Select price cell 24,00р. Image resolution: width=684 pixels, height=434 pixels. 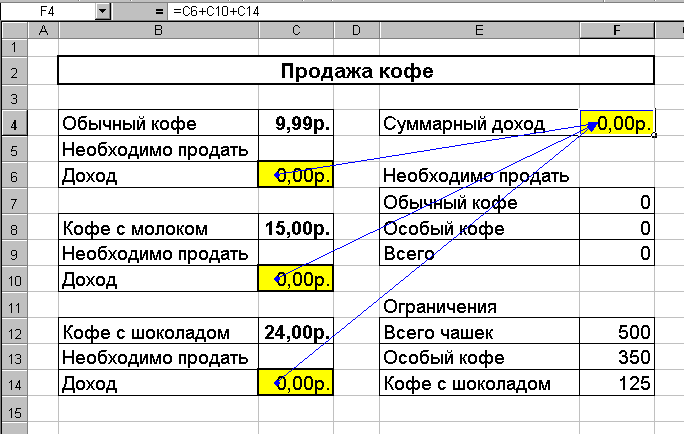296,331
